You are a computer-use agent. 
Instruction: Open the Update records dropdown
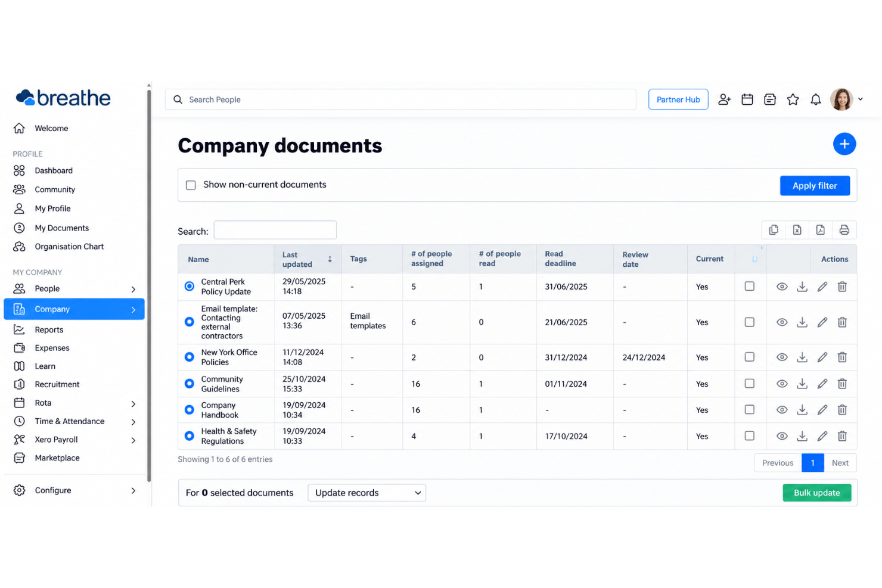click(x=367, y=493)
